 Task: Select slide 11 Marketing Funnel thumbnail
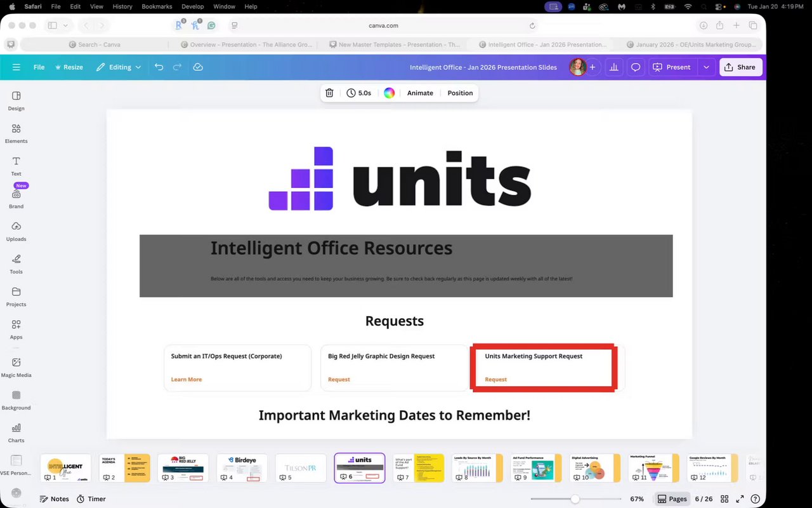654,468
